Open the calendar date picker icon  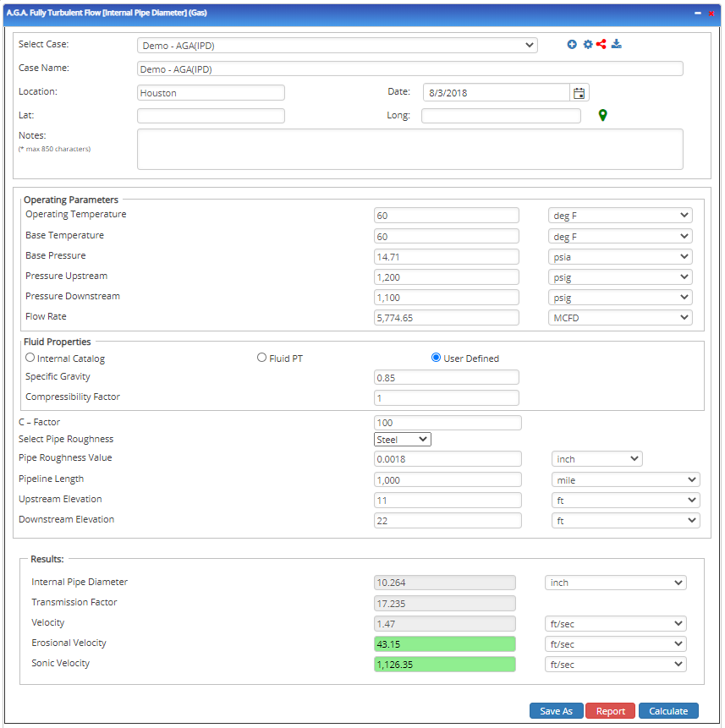579,93
